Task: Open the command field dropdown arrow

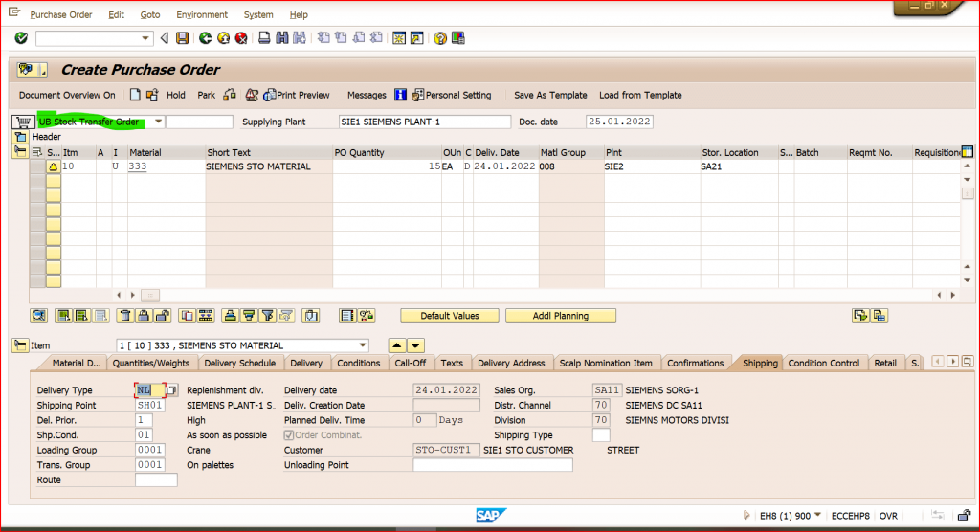Action: (145, 38)
